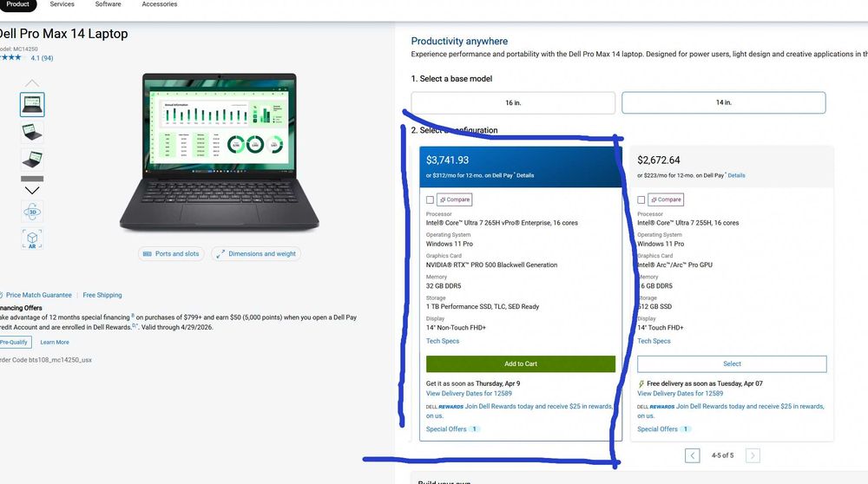
Task: Click the 'Productivity anywhere' heading
Action: pos(459,41)
